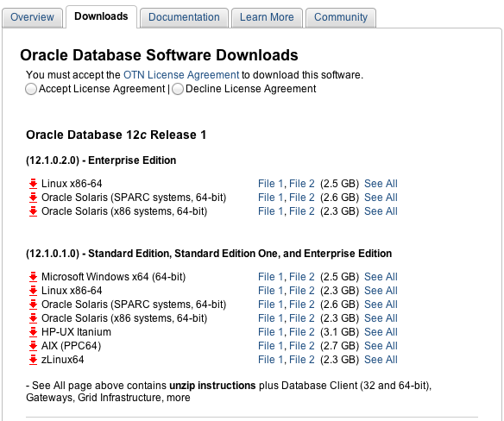Open See All for Solaris x86 12.1.0.1.0
Screen dimensions: 504x421
coord(381,318)
